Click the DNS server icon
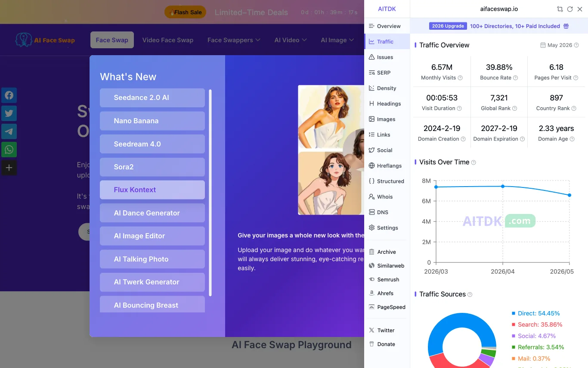Viewport: 588px width, 368px height. [x=372, y=212]
